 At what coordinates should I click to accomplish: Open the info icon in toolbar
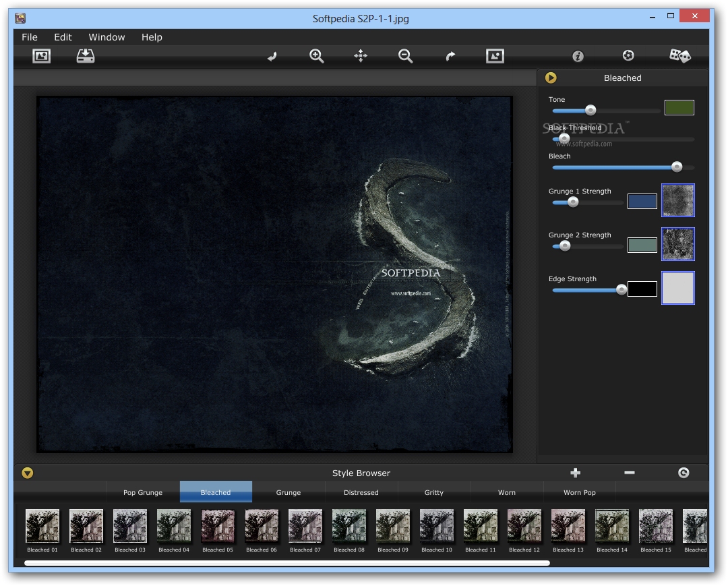[x=578, y=56]
